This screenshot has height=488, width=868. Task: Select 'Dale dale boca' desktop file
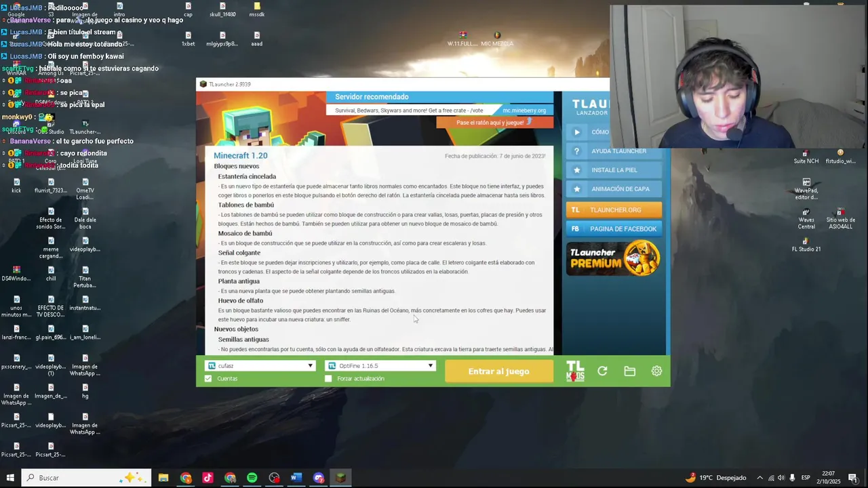tap(85, 218)
